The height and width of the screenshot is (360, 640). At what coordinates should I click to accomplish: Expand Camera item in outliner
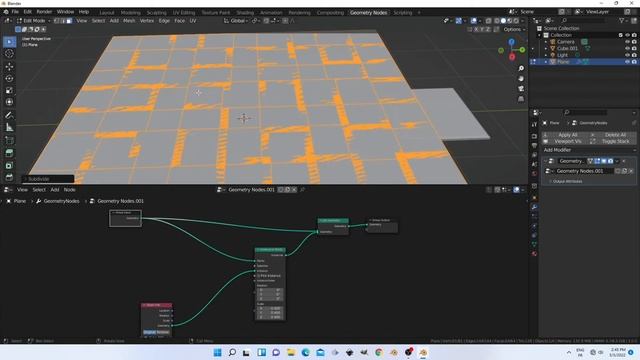[546, 42]
